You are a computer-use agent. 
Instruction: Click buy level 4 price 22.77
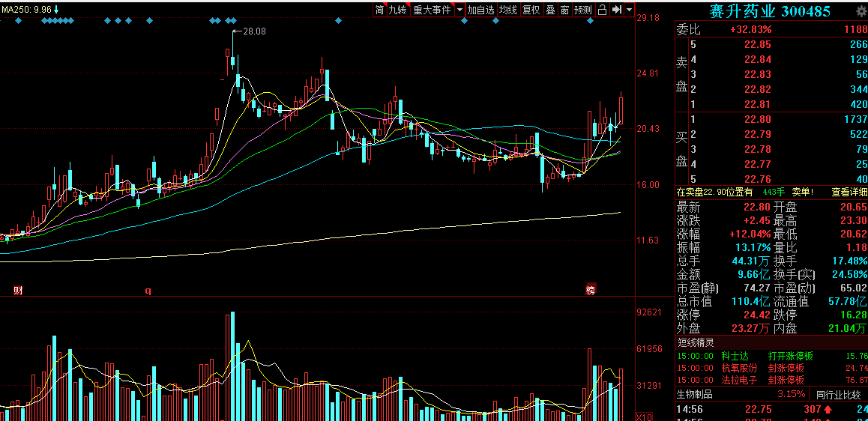point(758,164)
